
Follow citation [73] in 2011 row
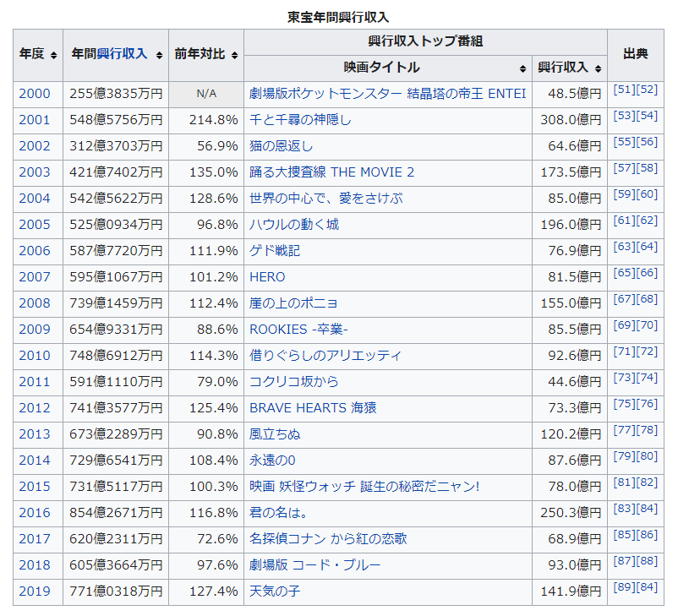(x=625, y=378)
